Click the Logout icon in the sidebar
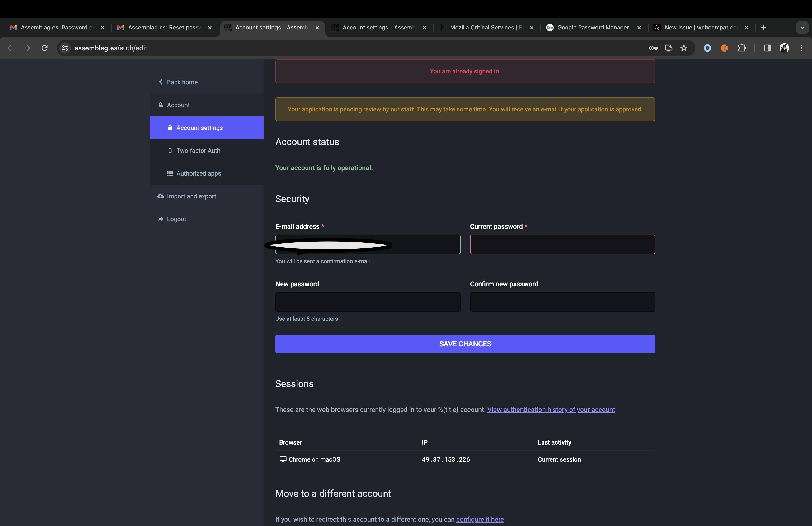 [160, 219]
